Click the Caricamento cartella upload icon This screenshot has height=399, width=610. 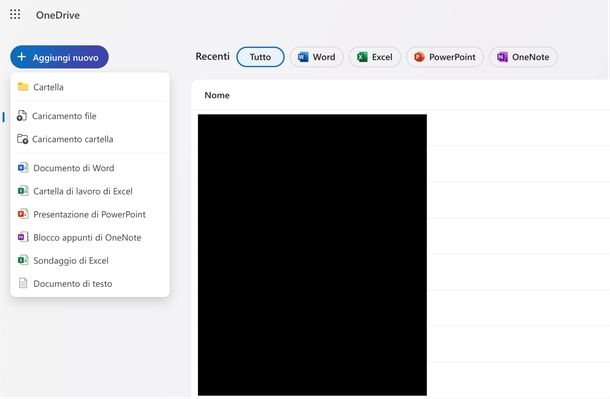click(22, 139)
